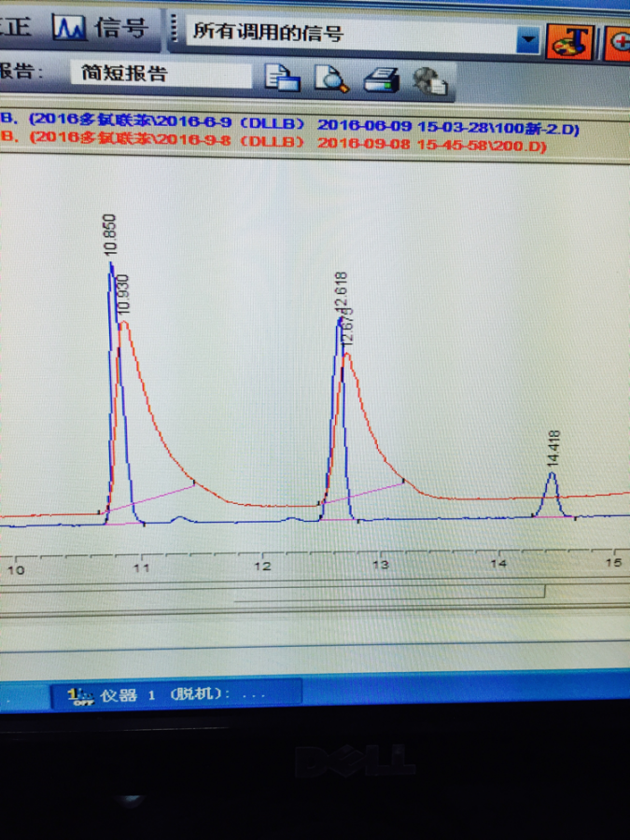The height and width of the screenshot is (840, 630).
Task: Select the 简短报告 report type field
Action: (x=161, y=73)
